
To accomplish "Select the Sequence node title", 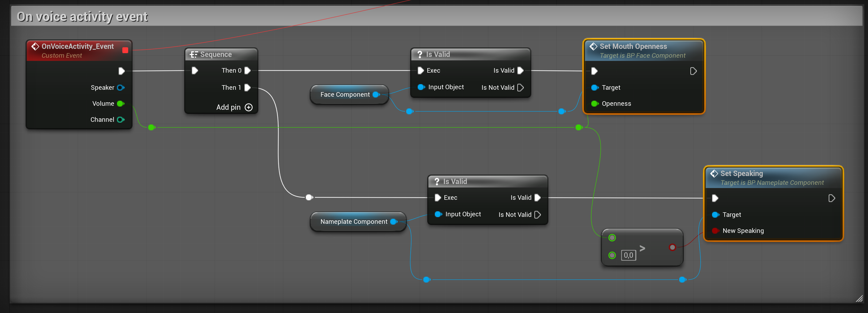I will pos(216,54).
